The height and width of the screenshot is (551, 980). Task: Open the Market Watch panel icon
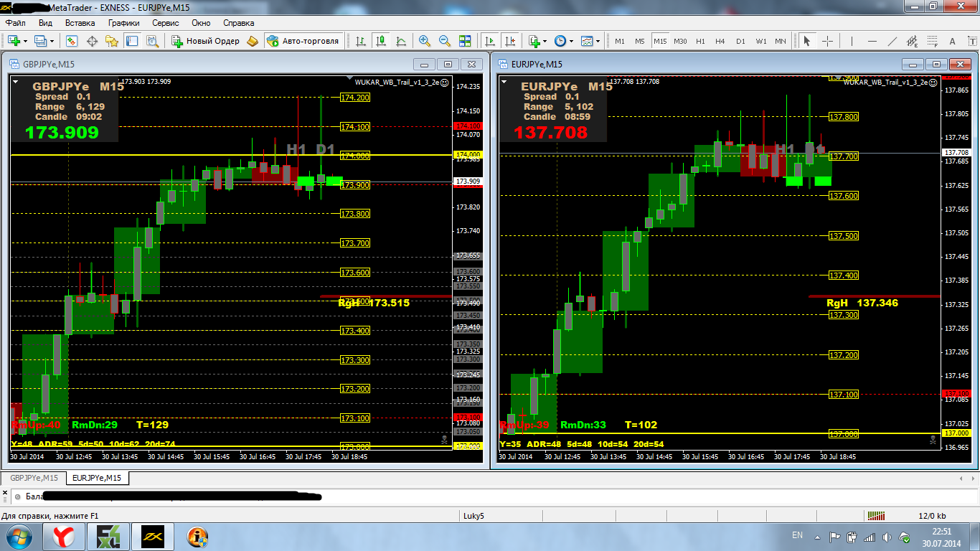click(71, 41)
